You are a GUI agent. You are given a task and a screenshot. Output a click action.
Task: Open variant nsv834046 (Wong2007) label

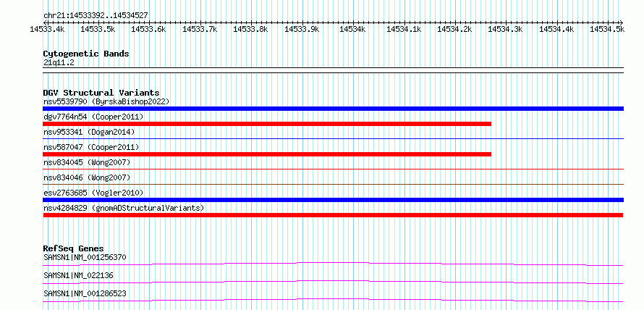[x=87, y=177]
